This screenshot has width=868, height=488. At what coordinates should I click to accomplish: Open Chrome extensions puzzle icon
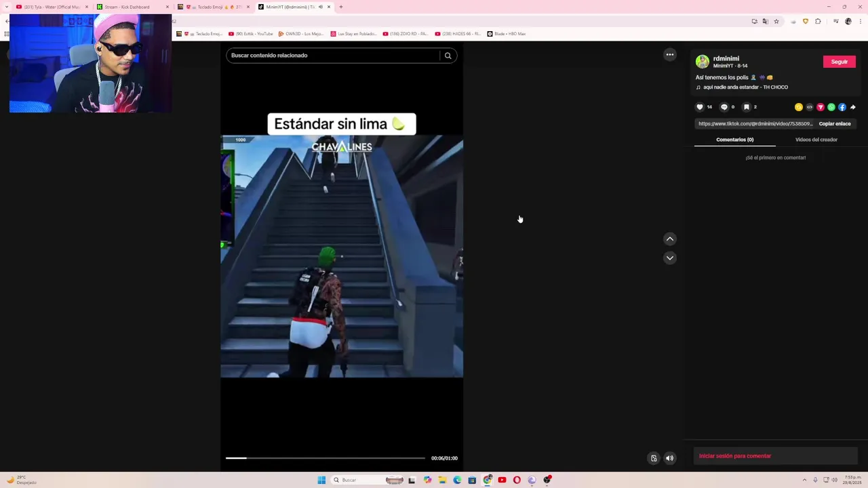pyautogui.click(x=818, y=21)
